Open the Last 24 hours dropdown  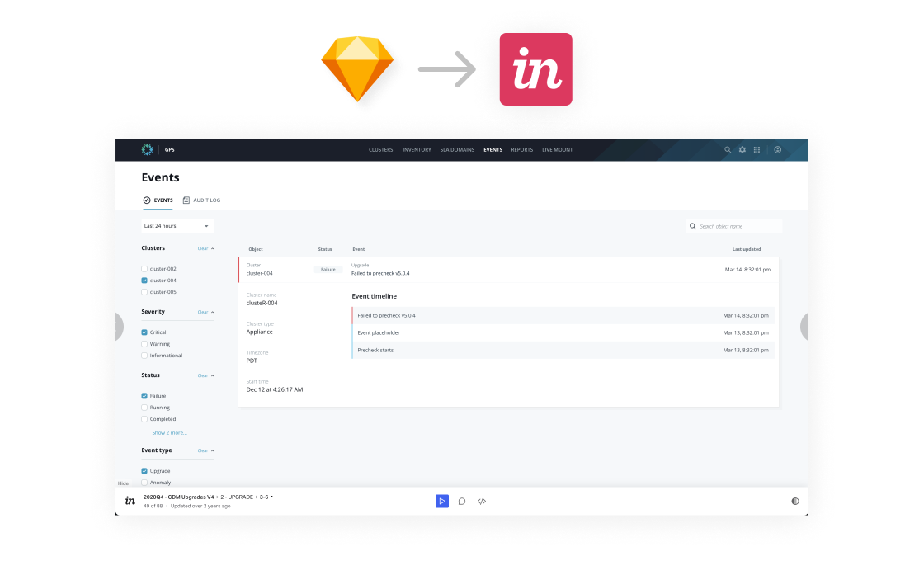[177, 226]
